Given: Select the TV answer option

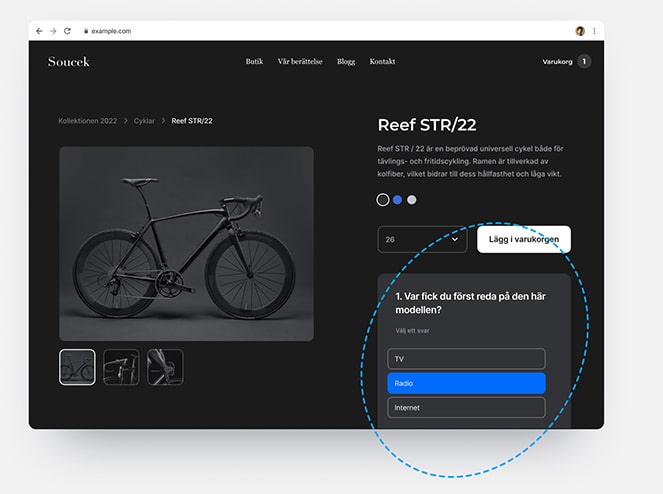Looking at the screenshot, I should click(466, 358).
